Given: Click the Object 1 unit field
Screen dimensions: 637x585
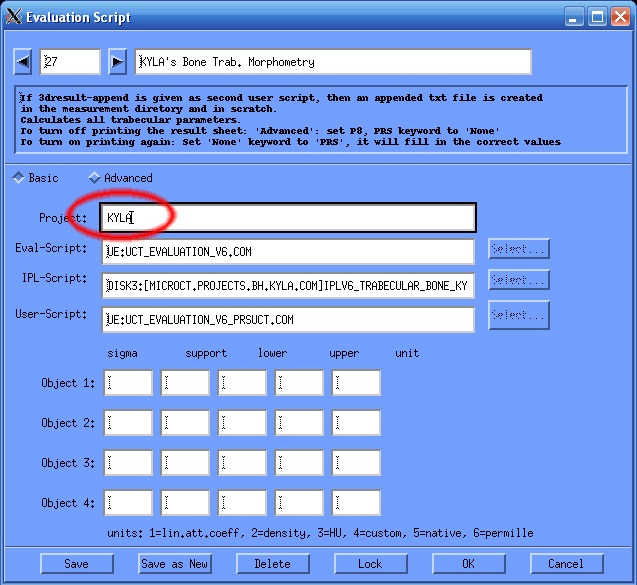Looking at the screenshot, I should click(x=356, y=383).
